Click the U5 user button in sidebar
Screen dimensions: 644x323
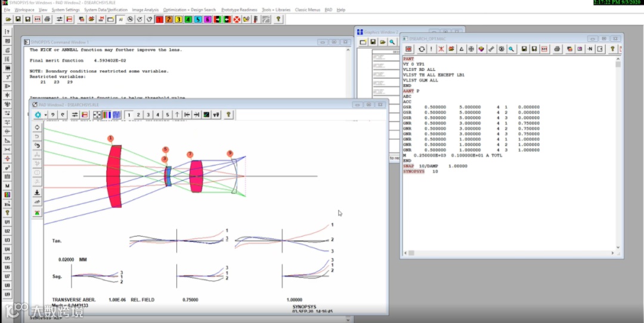coord(7,259)
